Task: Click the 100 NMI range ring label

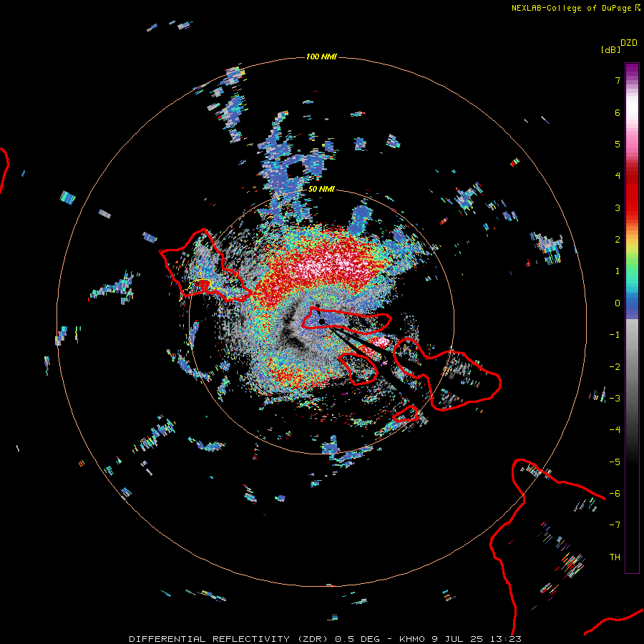Action: click(321, 57)
